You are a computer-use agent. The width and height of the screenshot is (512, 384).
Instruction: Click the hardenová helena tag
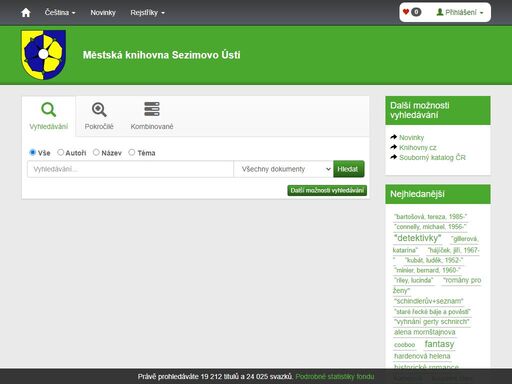422,356
